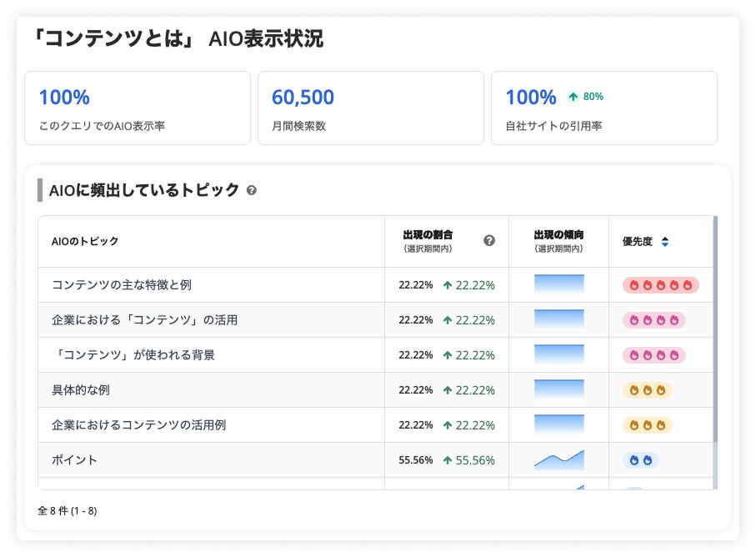Click the table's vertical scrollbar
The height and width of the screenshot is (557, 756).
tap(715, 334)
